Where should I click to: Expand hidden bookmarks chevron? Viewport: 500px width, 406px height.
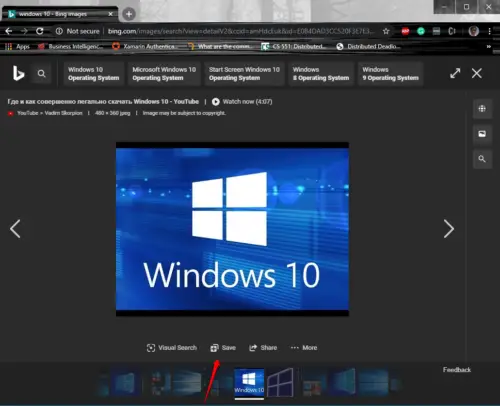(x=489, y=47)
